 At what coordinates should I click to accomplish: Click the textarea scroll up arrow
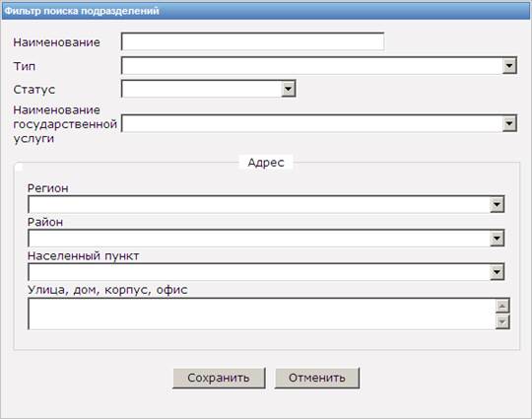tap(502, 306)
